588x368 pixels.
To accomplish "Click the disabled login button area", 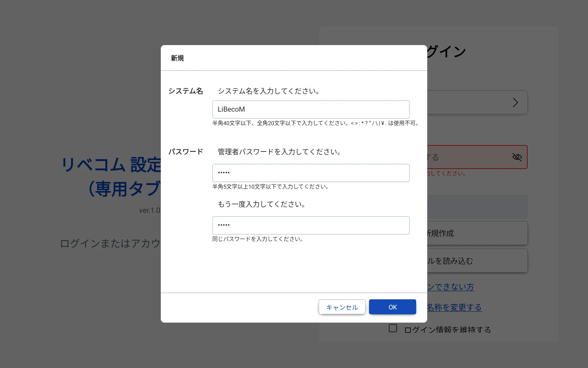I will point(477,207).
